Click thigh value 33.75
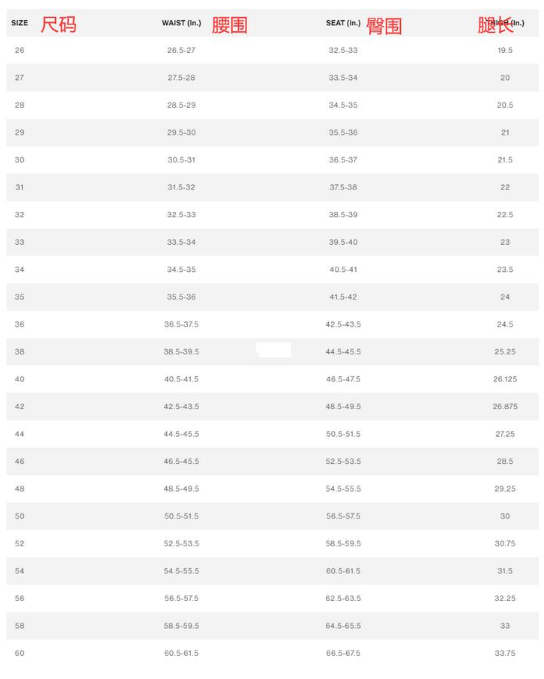Image resolution: width=544 pixels, height=679 pixels. 505,653
